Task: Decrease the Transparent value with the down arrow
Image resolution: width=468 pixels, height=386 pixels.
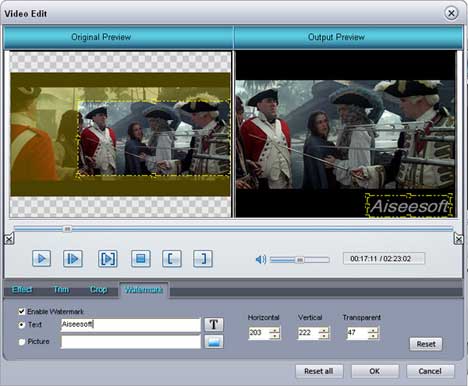Action: [x=373, y=336]
